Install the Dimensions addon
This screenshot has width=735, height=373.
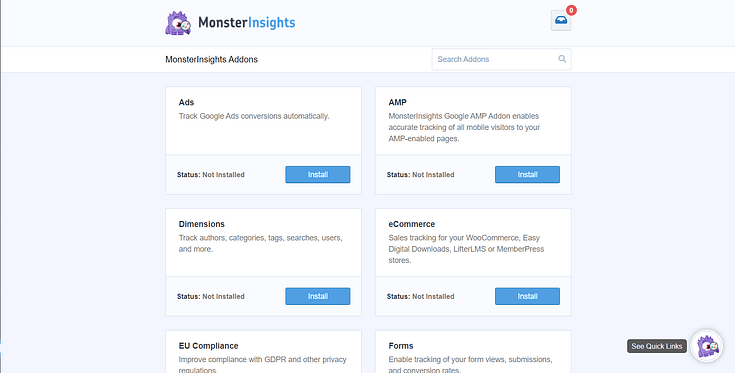[x=317, y=296]
